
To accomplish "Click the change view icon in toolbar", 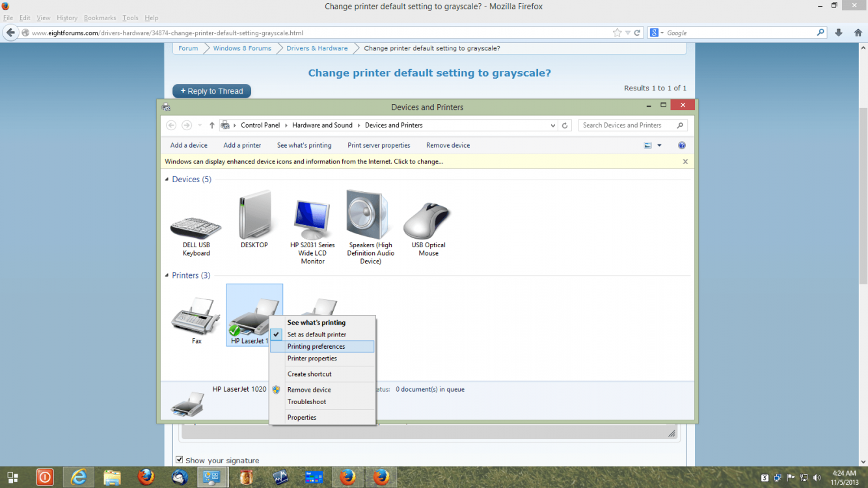I will [648, 146].
